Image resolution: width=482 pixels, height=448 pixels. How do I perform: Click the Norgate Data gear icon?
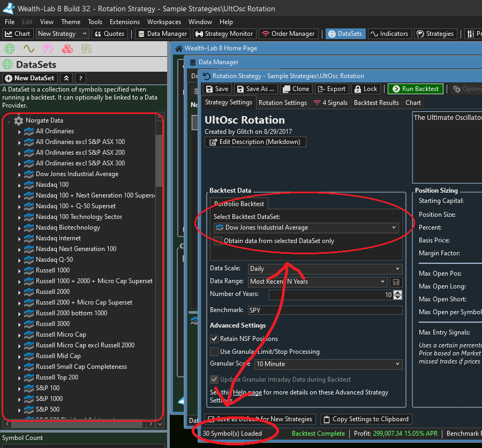18,120
